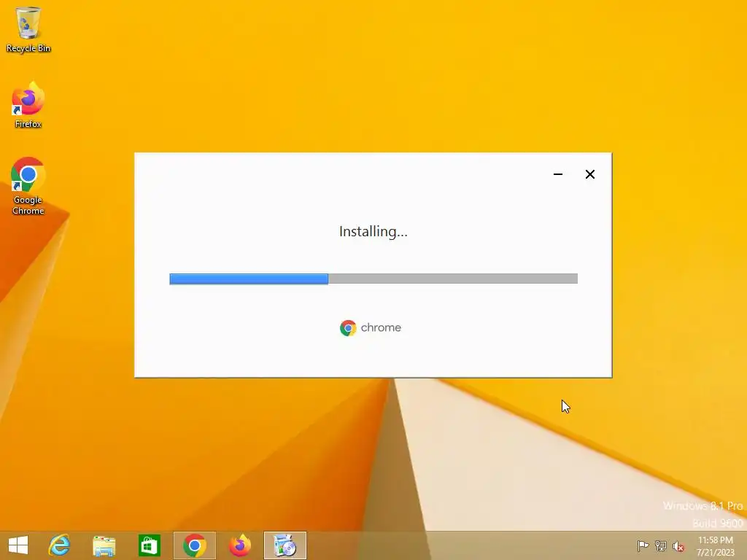The height and width of the screenshot is (560, 747).
Task: Launch Internet Explorer from the taskbar
Action: click(60, 545)
